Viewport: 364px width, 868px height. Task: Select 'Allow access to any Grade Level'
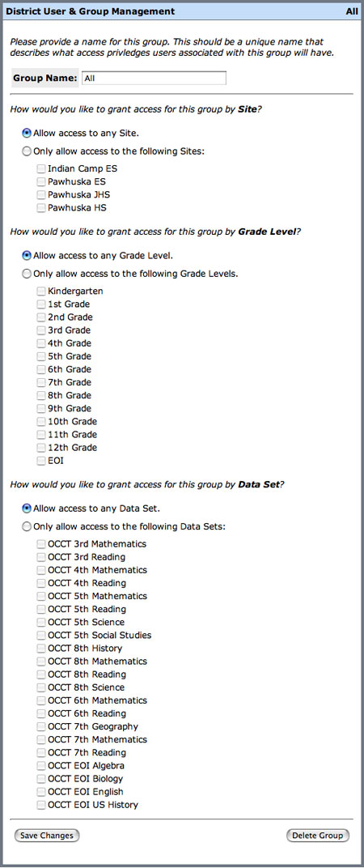coord(26,256)
